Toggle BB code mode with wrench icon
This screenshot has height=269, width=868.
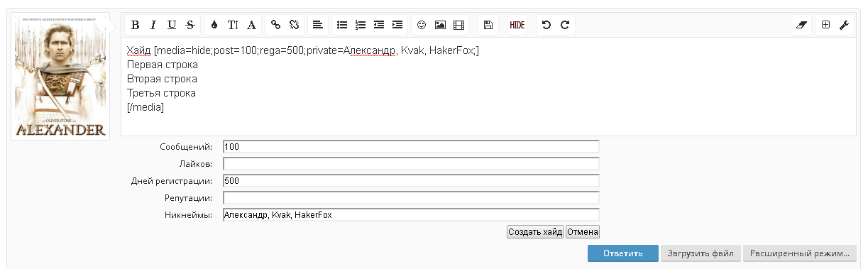pyautogui.click(x=843, y=25)
